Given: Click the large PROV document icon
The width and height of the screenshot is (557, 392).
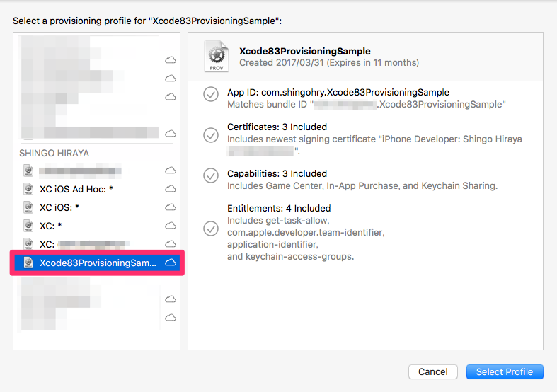Looking at the screenshot, I should pyautogui.click(x=217, y=56).
